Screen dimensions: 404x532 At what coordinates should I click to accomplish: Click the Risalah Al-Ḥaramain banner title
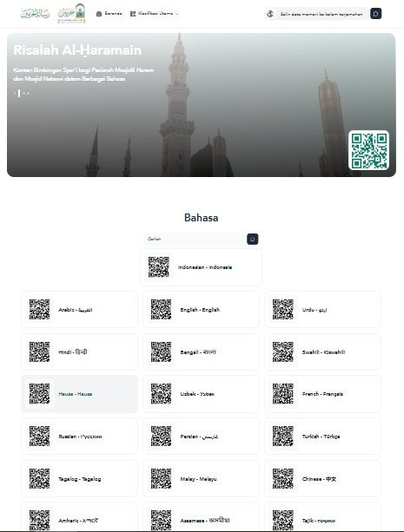point(77,50)
